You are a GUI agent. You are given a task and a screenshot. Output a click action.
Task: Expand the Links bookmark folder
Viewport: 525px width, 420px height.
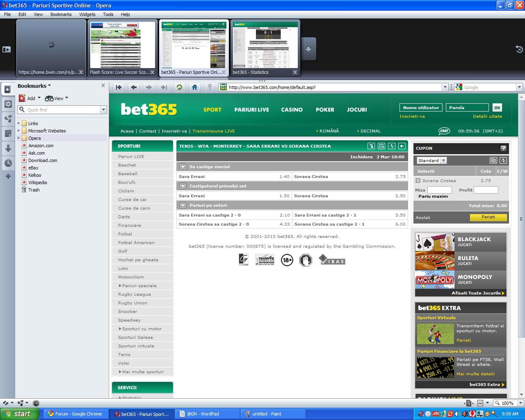click(x=18, y=123)
